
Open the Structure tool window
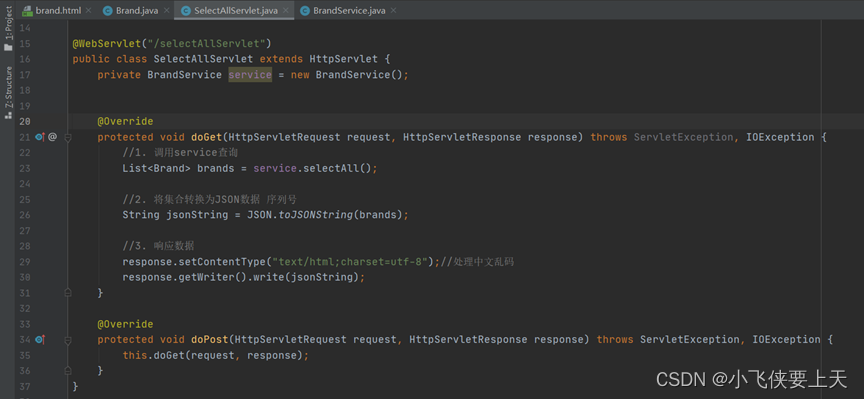(8, 93)
